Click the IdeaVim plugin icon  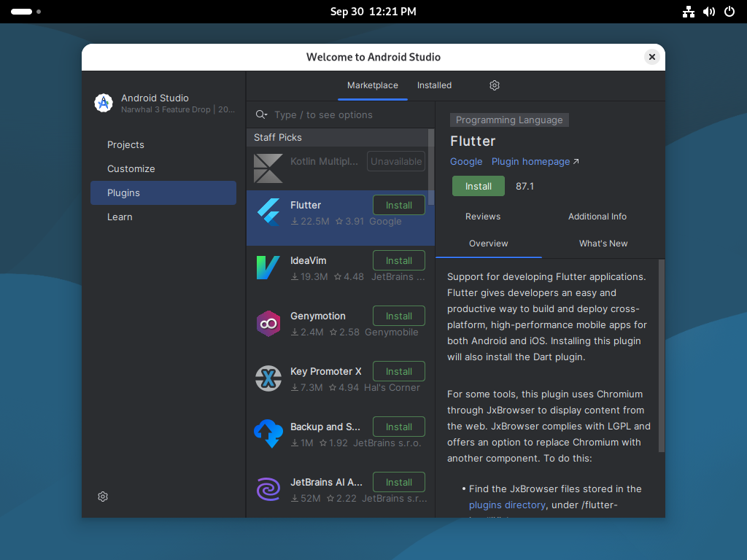pos(268,268)
